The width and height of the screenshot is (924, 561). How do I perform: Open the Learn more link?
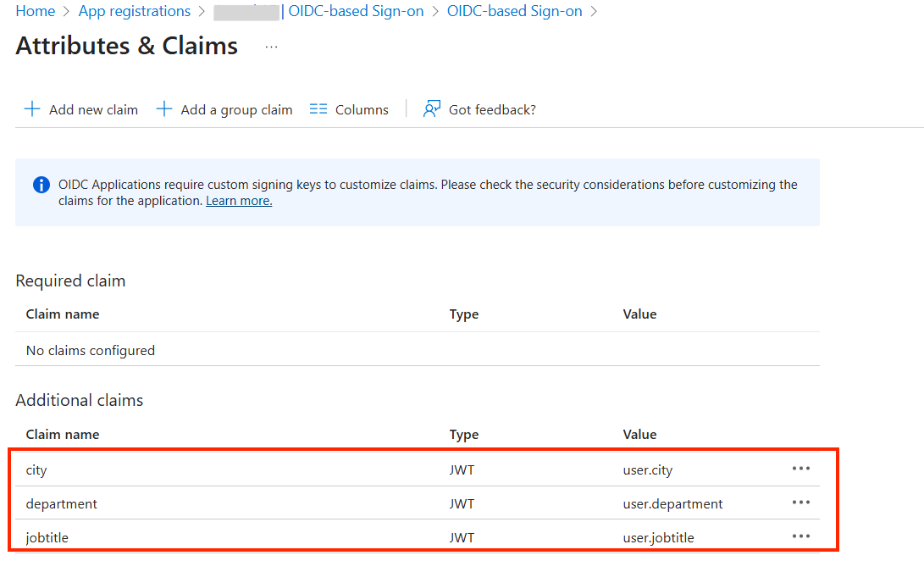[239, 201]
